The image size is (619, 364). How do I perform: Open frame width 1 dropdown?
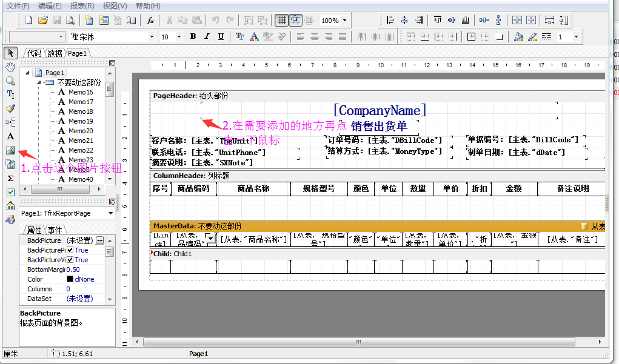[x=576, y=37]
